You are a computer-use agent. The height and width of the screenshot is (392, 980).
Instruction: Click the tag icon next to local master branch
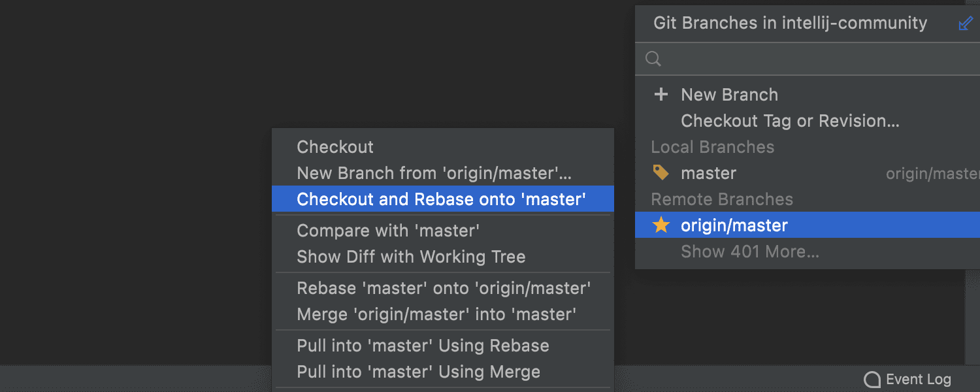click(661, 172)
